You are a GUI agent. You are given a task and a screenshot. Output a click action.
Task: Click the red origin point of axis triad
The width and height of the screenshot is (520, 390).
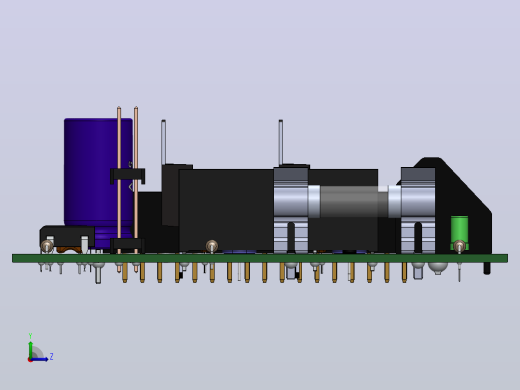(30, 360)
